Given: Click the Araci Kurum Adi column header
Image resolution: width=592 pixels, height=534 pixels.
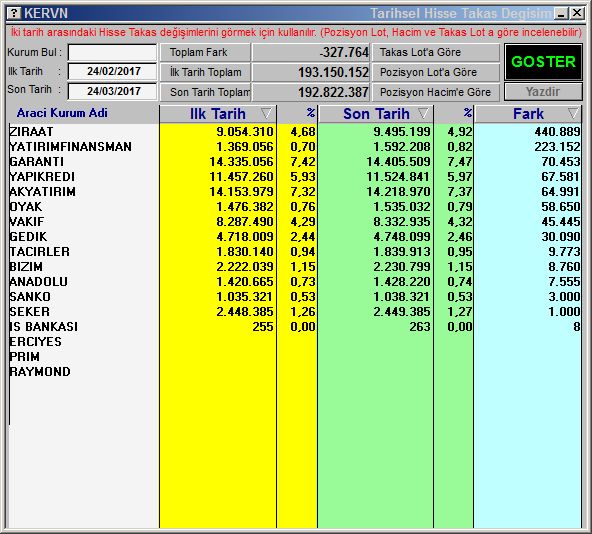Looking at the screenshot, I should [62, 113].
